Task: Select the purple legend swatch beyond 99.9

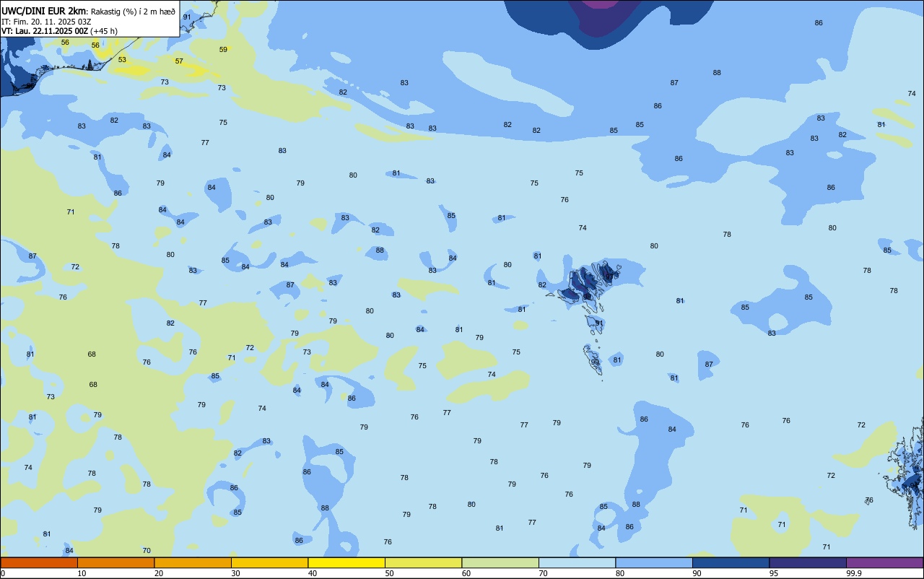Action: tap(884, 562)
